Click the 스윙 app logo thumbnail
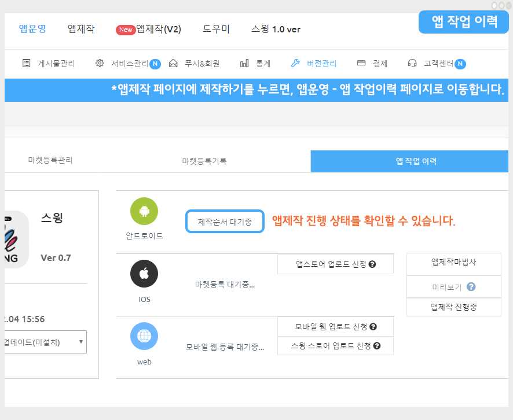513x420 pixels. [x=16, y=240]
